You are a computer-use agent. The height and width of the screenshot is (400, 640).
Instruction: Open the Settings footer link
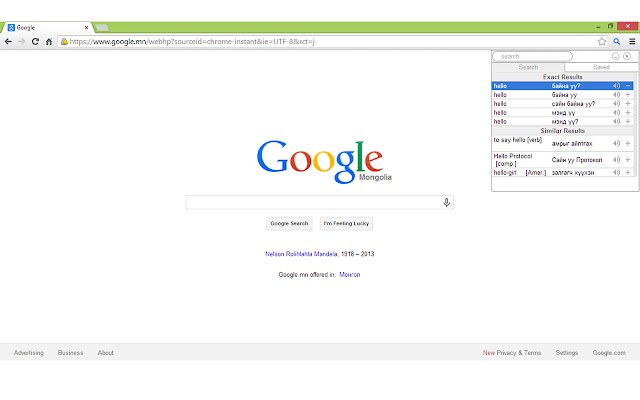pos(567,353)
